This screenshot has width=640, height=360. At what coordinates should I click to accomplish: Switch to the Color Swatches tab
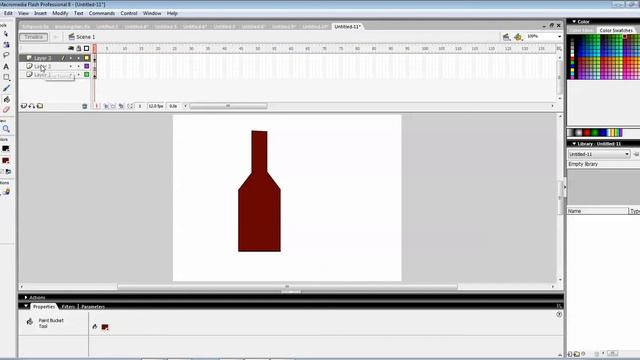[616, 30]
